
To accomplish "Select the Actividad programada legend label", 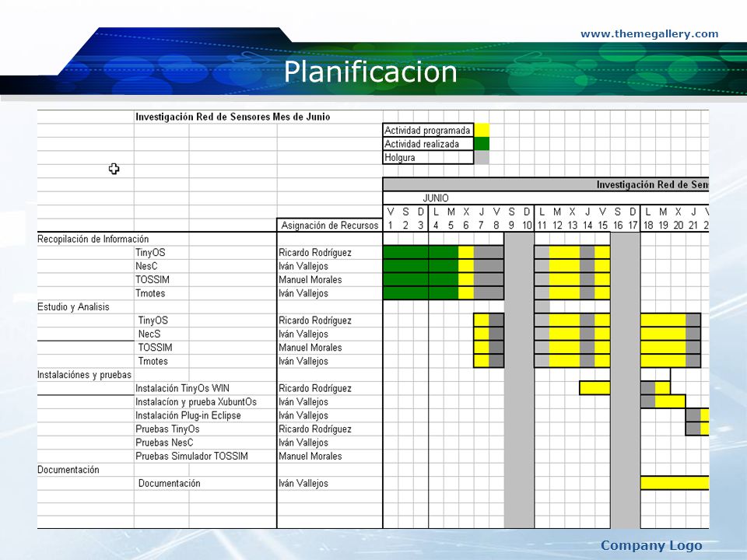I will click(427, 131).
